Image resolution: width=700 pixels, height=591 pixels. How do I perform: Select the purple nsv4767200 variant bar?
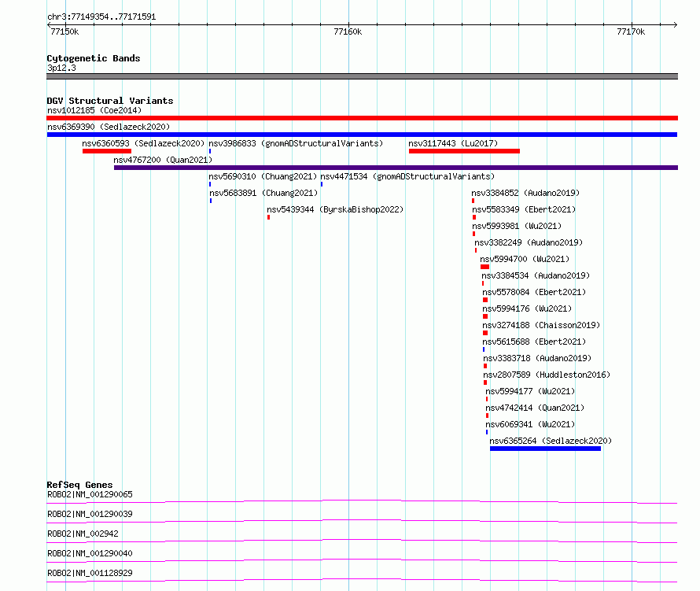tap(396, 168)
